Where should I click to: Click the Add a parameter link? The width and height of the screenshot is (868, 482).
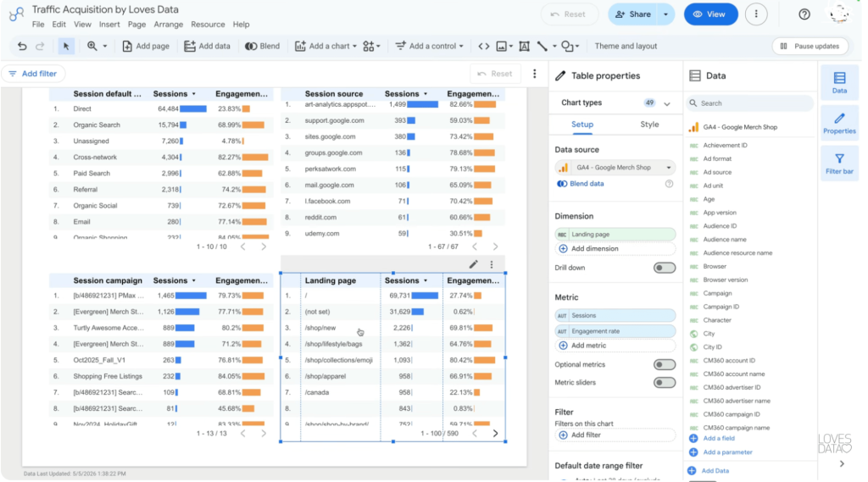[727, 452]
